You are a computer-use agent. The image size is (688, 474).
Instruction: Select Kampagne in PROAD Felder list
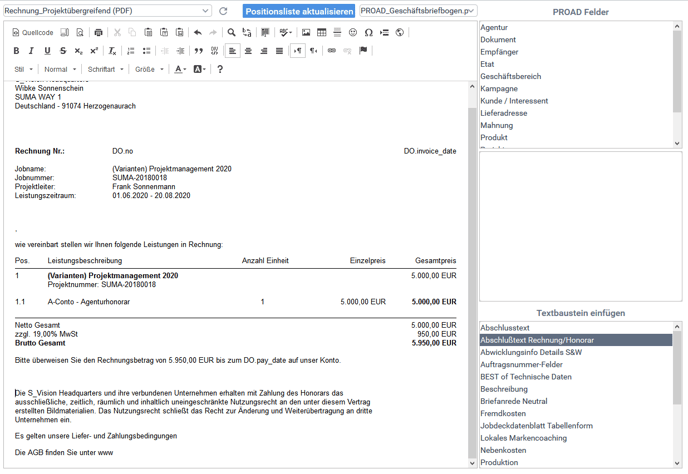tap(499, 89)
